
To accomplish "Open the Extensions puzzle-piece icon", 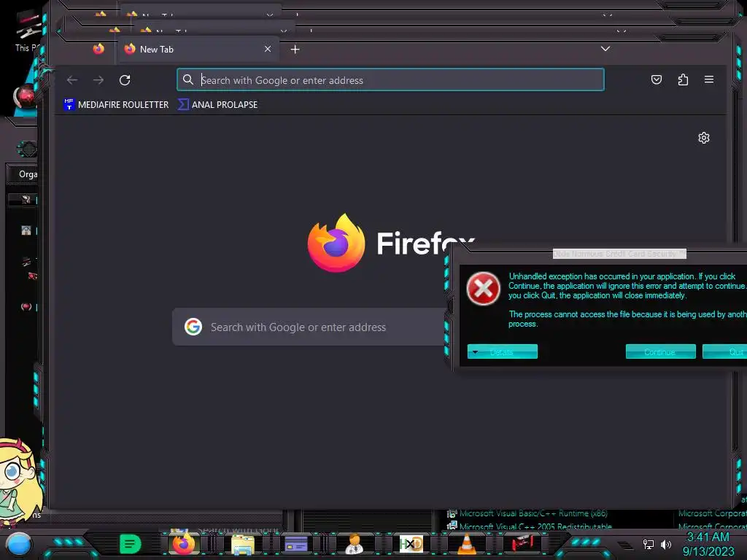I will pyautogui.click(x=683, y=79).
